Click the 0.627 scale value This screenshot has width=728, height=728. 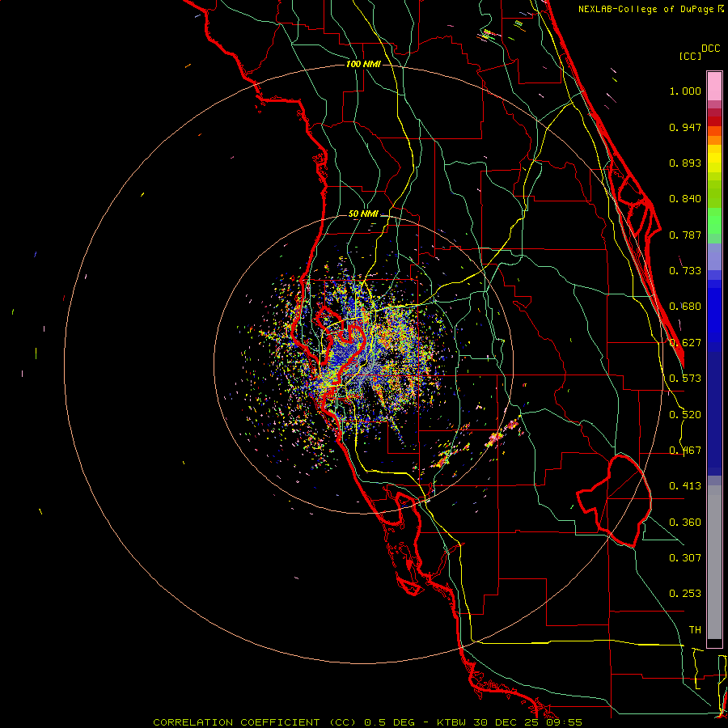(685, 343)
